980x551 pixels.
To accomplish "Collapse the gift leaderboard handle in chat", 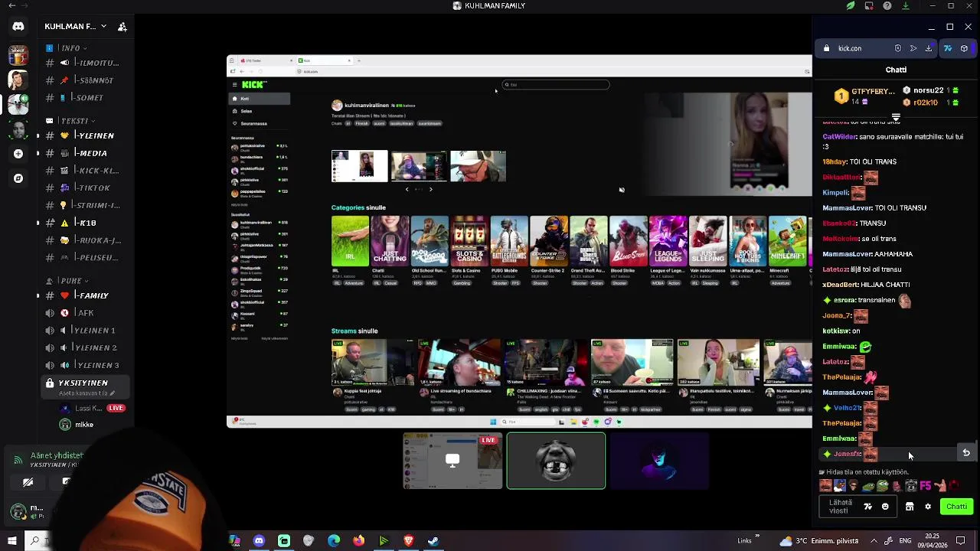I will (x=896, y=117).
